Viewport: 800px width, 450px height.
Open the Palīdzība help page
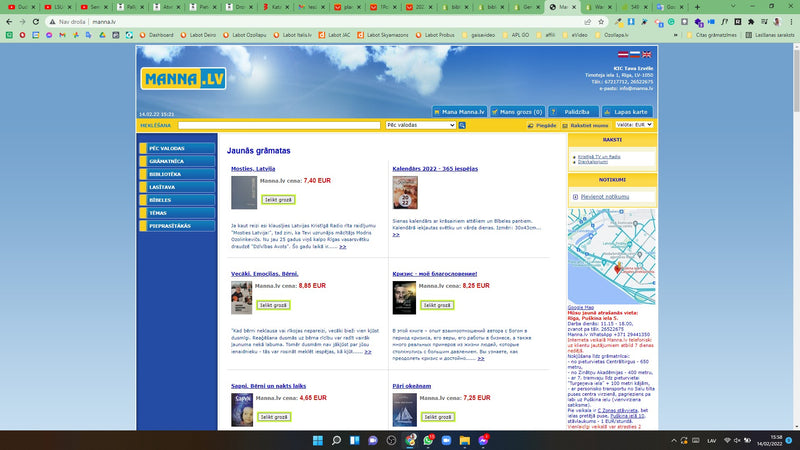[x=573, y=112]
